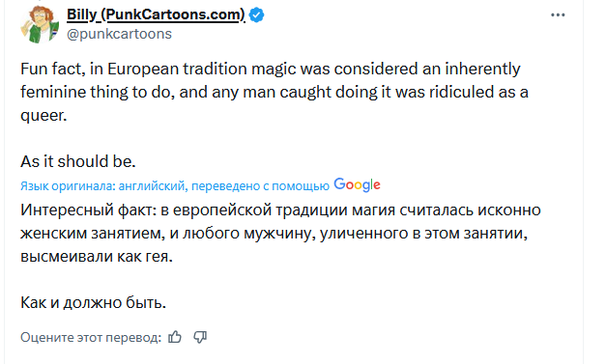Click the blue verified checkmark badge

[257, 15]
